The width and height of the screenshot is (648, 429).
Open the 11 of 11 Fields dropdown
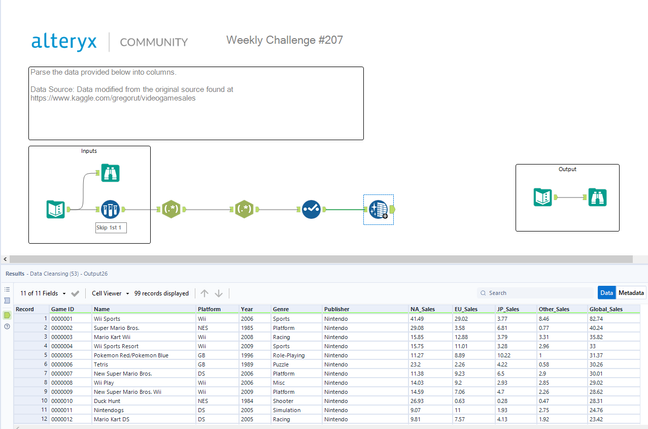coord(43,293)
